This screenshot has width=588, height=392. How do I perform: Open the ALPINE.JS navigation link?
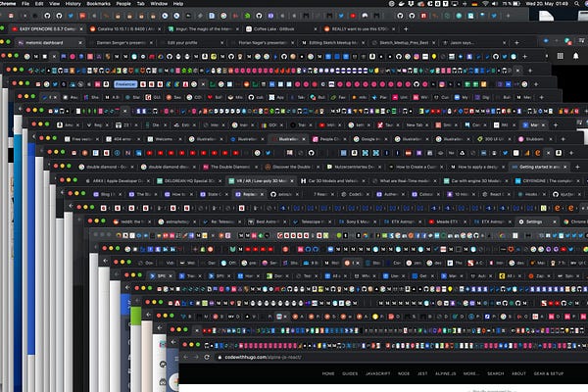[x=446, y=373]
